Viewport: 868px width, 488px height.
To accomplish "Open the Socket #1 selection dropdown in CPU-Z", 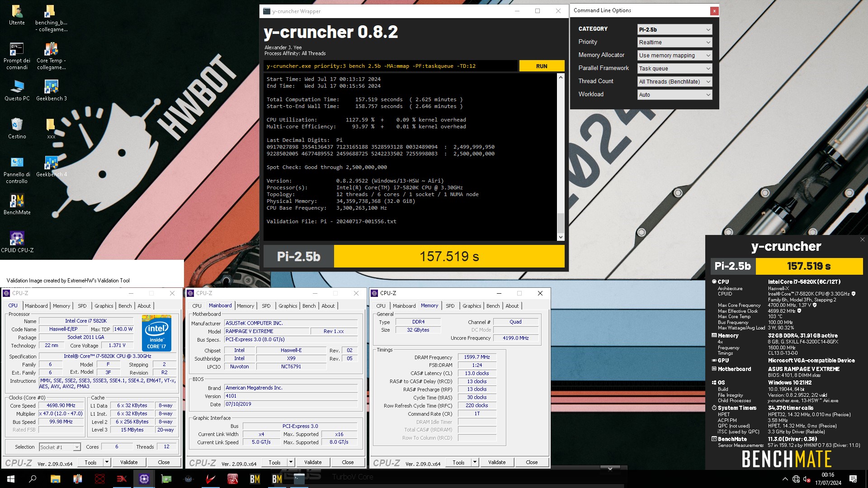I will pyautogui.click(x=60, y=447).
